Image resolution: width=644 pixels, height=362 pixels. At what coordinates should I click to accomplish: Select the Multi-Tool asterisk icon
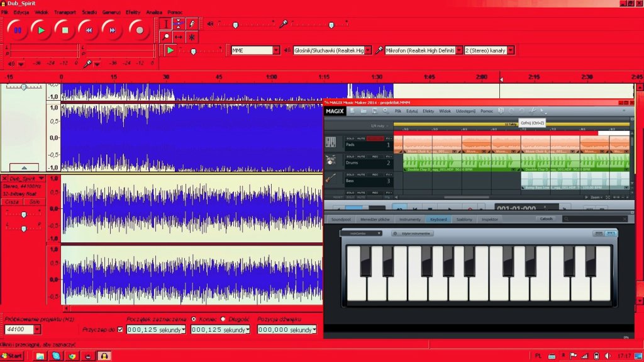pos(192,37)
